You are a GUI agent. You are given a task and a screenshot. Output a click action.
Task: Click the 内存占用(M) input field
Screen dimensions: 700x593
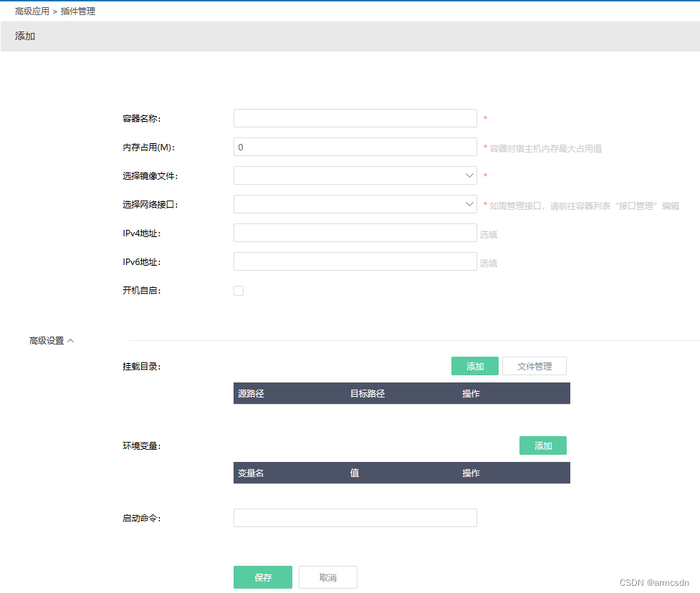pos(355,147)
